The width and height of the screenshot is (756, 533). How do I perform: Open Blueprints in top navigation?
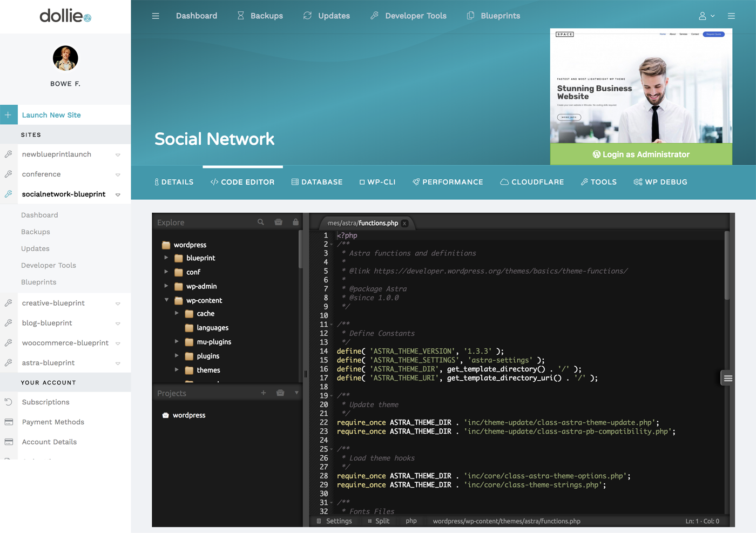[x=493, y=16]
